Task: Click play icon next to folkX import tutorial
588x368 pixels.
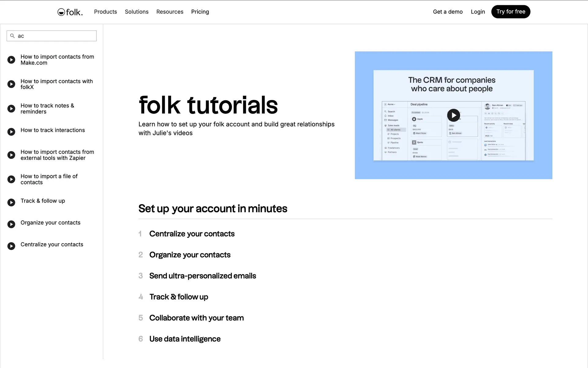Action: [x=11, y=84]
